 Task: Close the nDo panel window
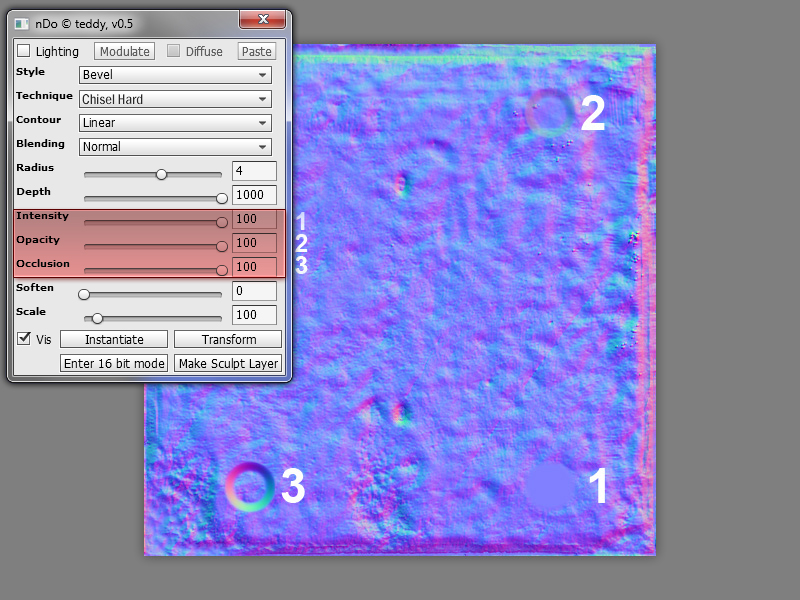[263, 19]
